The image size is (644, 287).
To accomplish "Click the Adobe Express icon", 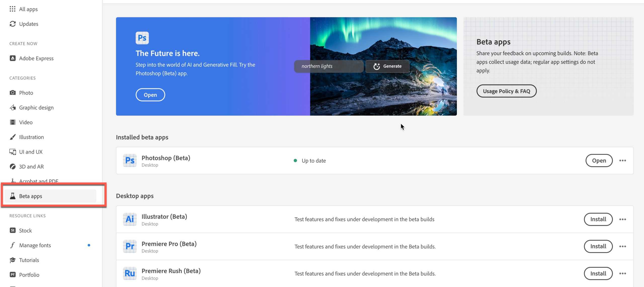I will (x=13, y=58).
